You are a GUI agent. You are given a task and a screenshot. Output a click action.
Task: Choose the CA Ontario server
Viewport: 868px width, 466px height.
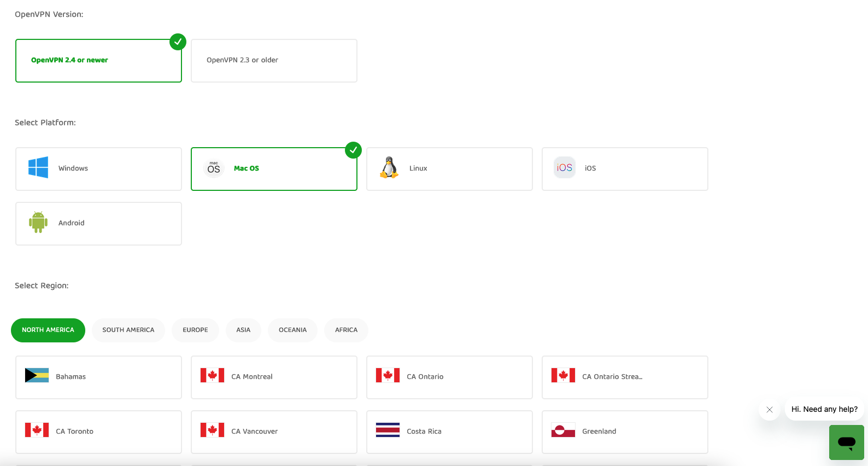(449, 377)
